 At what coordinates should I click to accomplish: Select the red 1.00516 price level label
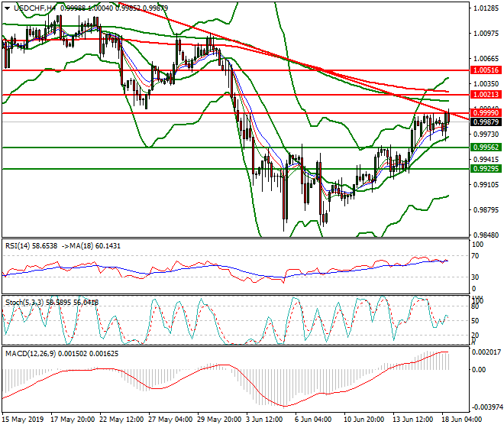pos(486,70)
